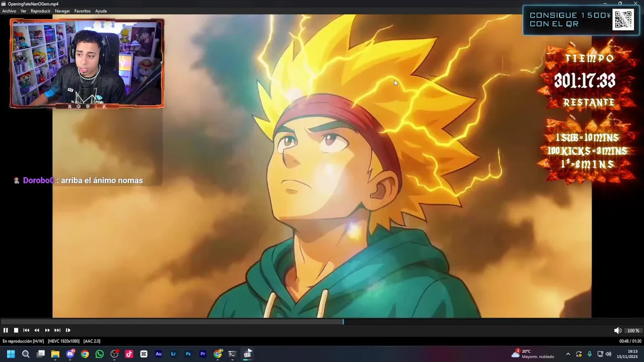Viewport: 644px width, 362px height.
Task: Jump to the previous file button
Action: [26, 330]
